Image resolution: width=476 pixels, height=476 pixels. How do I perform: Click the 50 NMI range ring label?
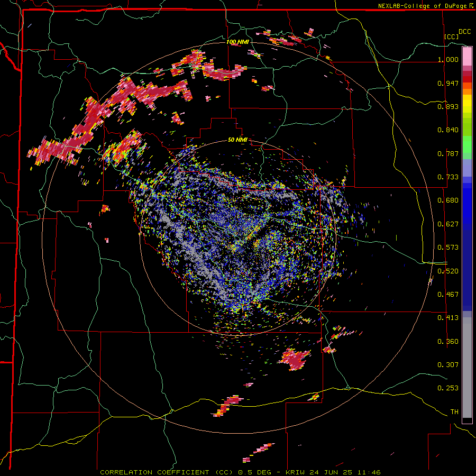point(237,140)
